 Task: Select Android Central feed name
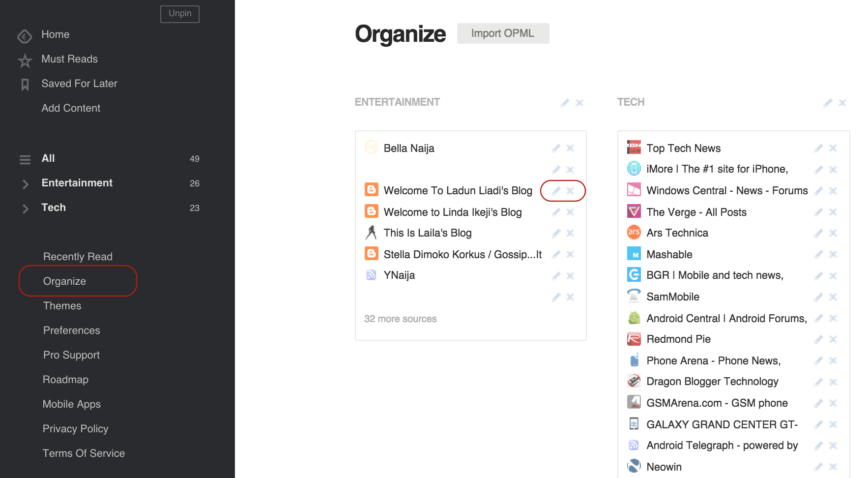[726, 319]
